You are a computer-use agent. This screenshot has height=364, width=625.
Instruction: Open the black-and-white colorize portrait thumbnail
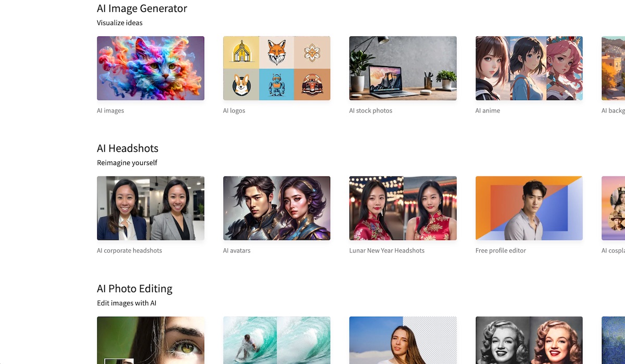click(x=529, y=340)
